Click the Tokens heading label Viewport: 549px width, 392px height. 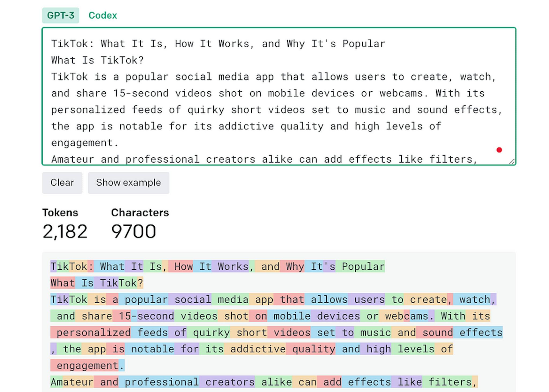(x=60, y=213)
